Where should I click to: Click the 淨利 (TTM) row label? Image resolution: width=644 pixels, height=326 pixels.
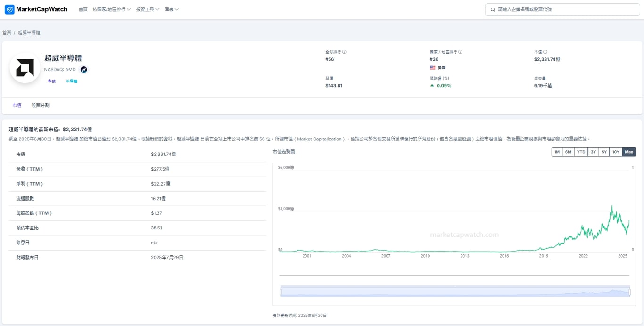pos(30,184)
